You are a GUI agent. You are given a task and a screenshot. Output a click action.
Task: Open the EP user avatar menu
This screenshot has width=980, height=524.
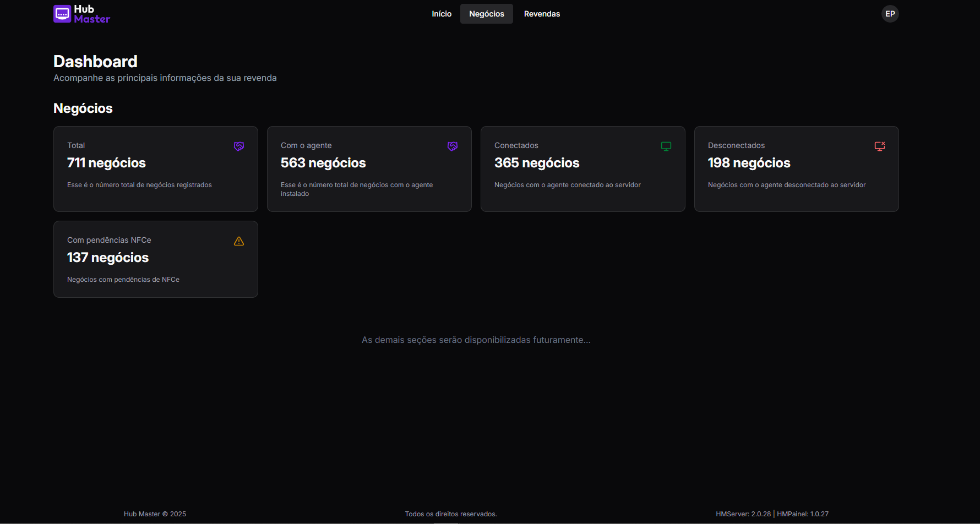click(890, 13)
